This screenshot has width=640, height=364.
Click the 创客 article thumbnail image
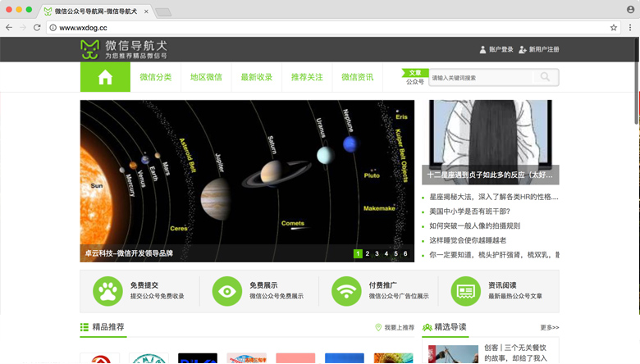coord(453,354)
